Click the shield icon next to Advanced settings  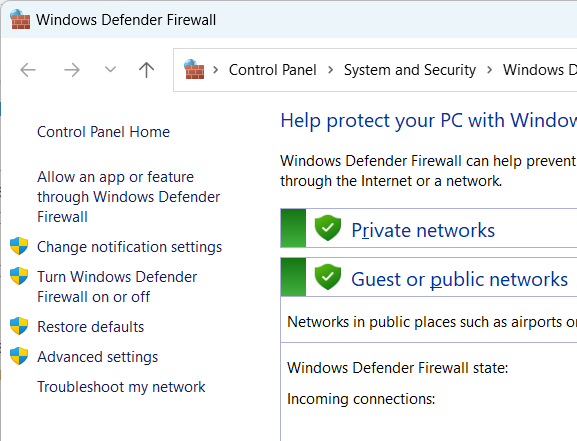[19, 356]
